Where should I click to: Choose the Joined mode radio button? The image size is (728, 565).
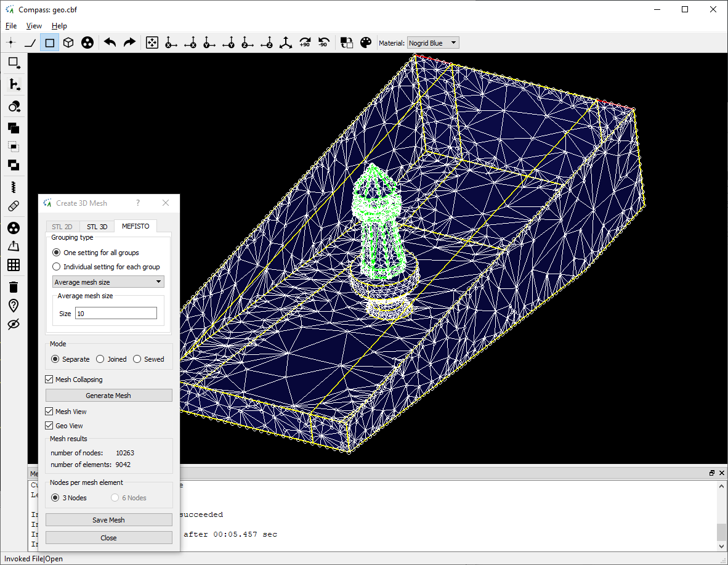click(100, 359)
